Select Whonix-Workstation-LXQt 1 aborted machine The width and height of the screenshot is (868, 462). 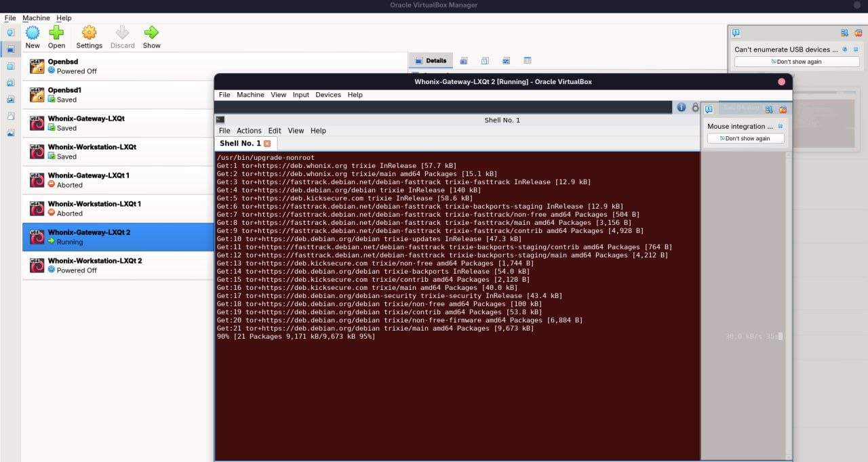point(118,209)
